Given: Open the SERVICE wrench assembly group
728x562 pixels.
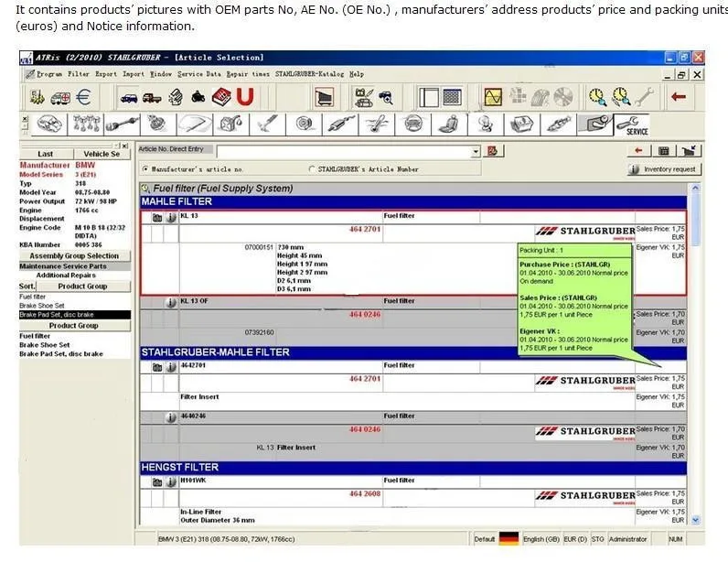Looking at the screenshot, I should click(631, 125).
